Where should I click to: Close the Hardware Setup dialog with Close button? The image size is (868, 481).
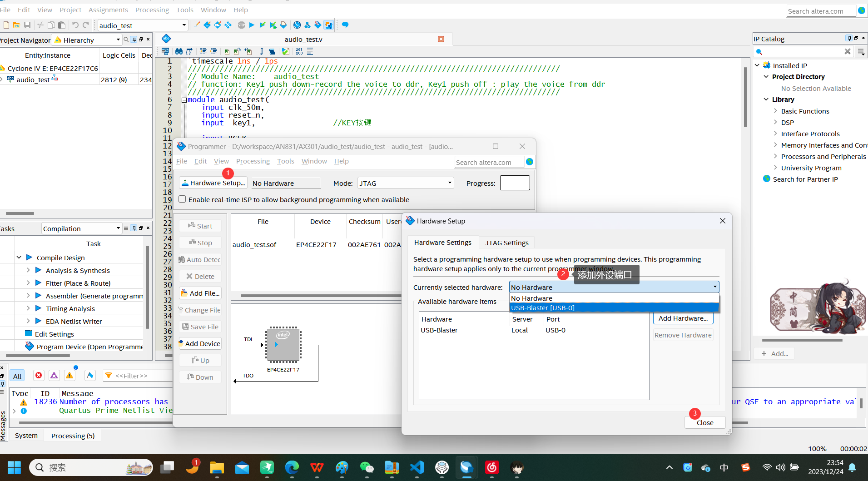tap(705, 422)
